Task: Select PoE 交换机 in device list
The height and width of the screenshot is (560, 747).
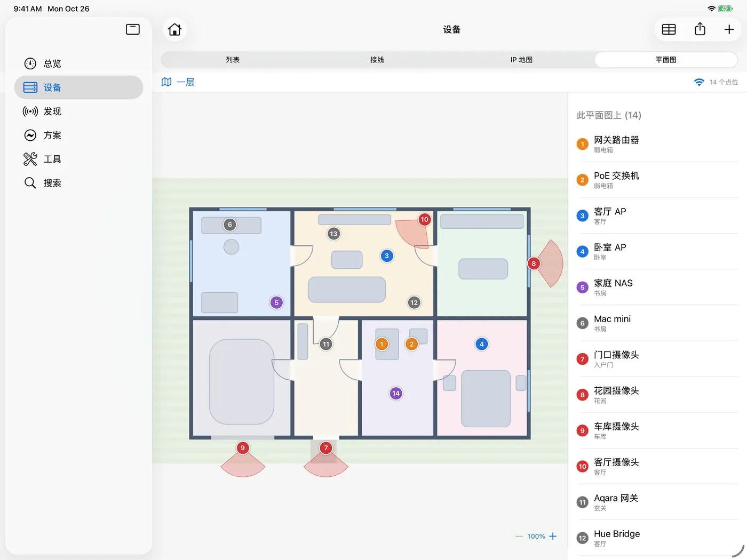Action: click(657, 180)
